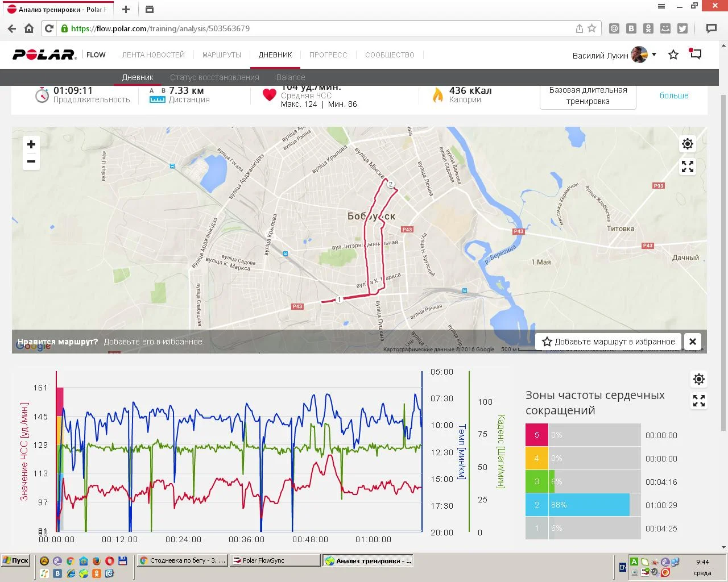Open Базовая длительная тренировка details box
The width and height of the screenshot is (728, 582).
click(x=588, y=95)
